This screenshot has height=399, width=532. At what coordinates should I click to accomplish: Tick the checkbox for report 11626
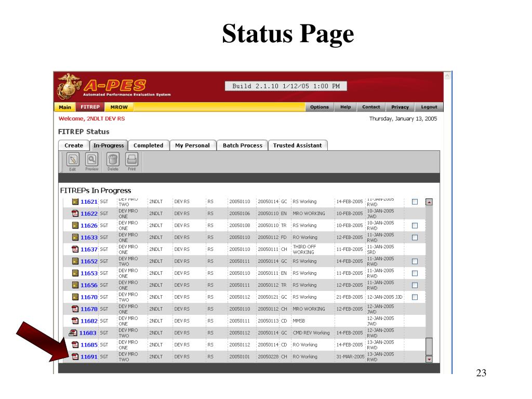[415, 225]
